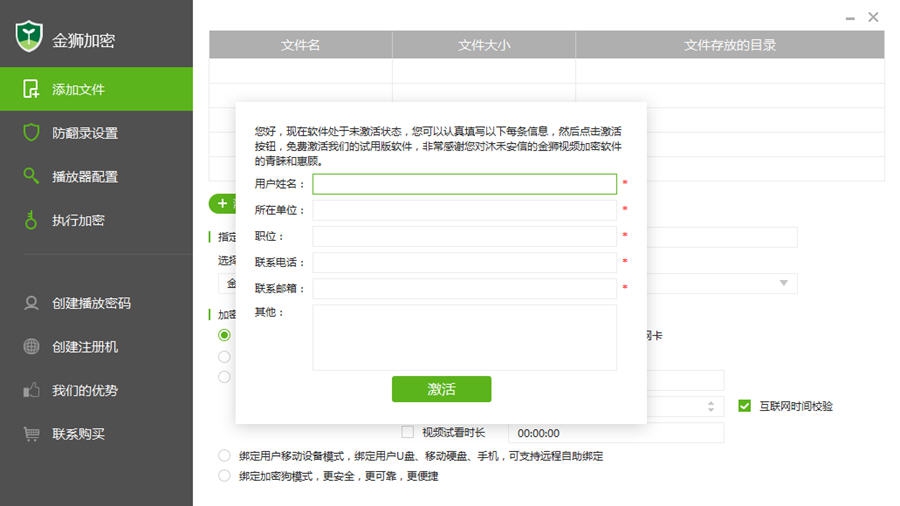The width and height of the screenshot is (900, 506).
Task: Open the 播放器配置 sidebar item
Action: [x=96, y=176]
